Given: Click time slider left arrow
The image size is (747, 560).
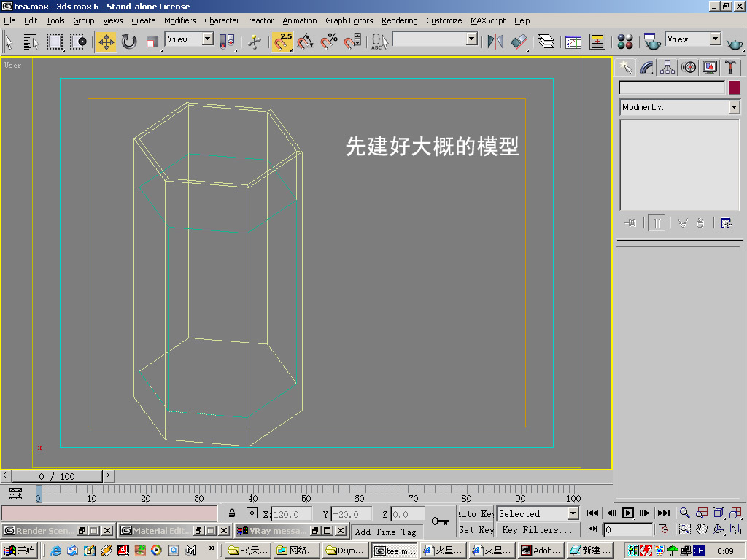Looking at the screenshot, I should [x=6, y=475].
